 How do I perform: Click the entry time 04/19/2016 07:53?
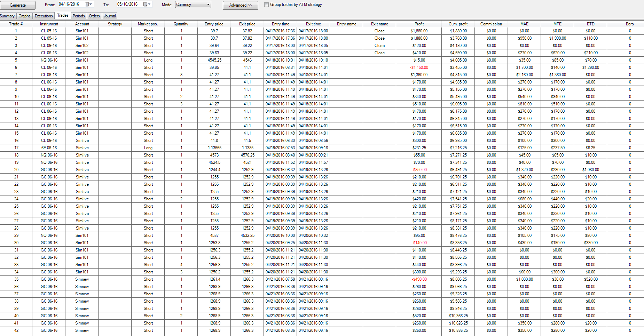click(x=280, y=148)
